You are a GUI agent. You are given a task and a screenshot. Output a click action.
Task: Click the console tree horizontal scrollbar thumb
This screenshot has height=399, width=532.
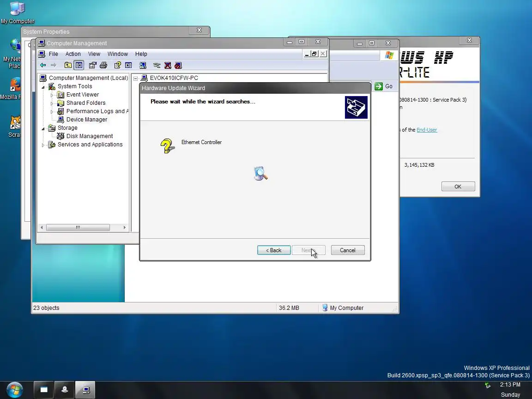pos(78,227)
